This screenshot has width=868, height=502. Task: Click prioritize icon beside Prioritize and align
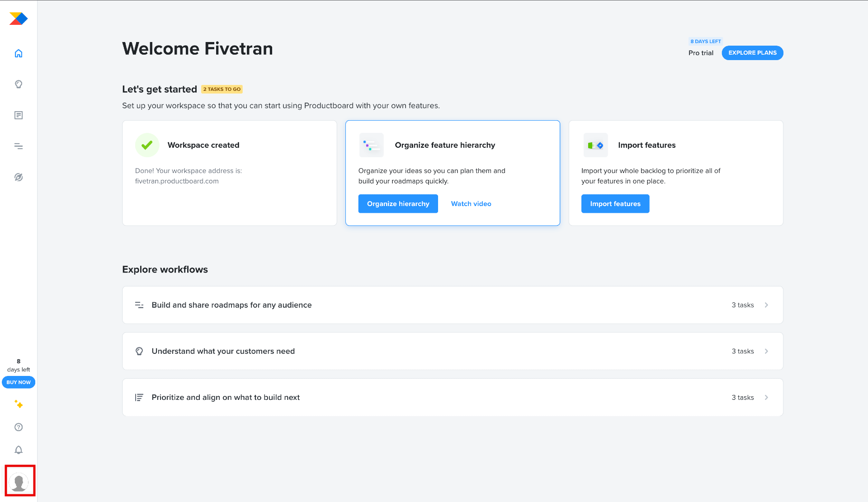[x=139, y=398]
